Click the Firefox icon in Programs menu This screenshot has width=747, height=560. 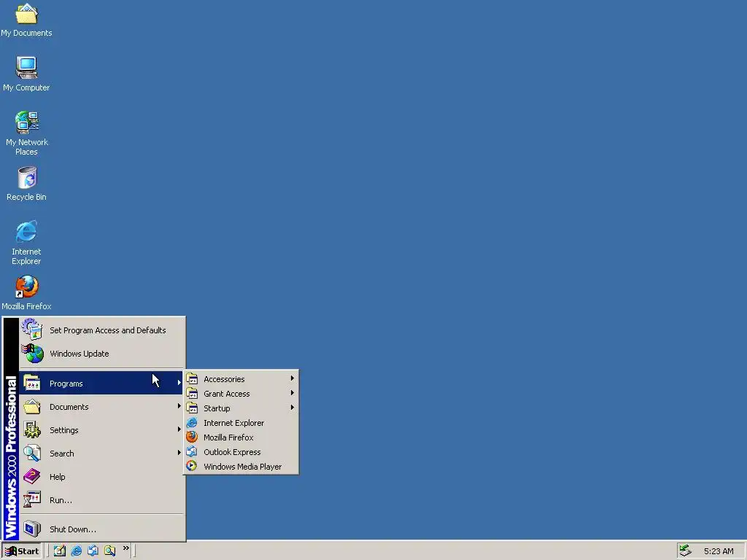[x=192, y=437]
